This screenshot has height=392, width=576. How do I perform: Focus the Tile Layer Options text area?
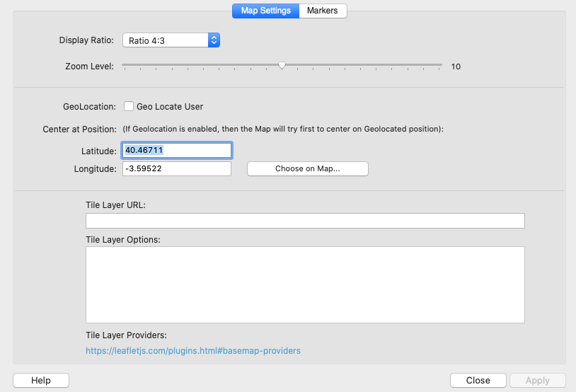(x=304, y=284)
